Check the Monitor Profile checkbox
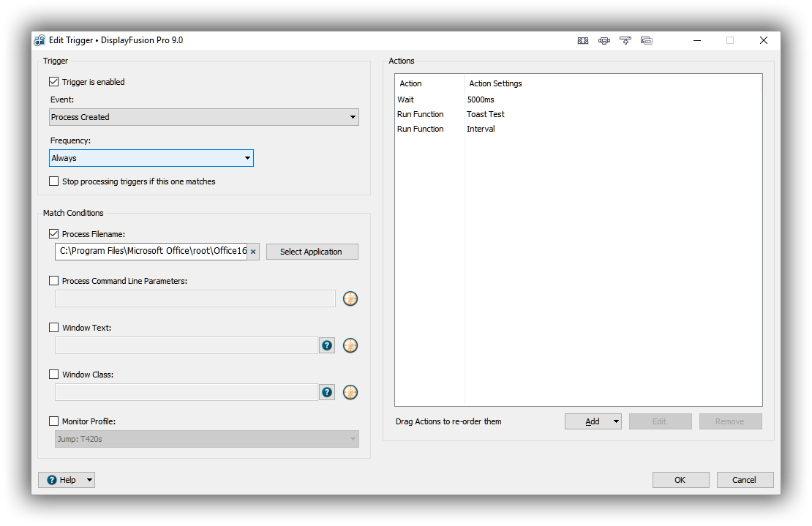Screen dimensions: 812x526 tap(54, 421)
